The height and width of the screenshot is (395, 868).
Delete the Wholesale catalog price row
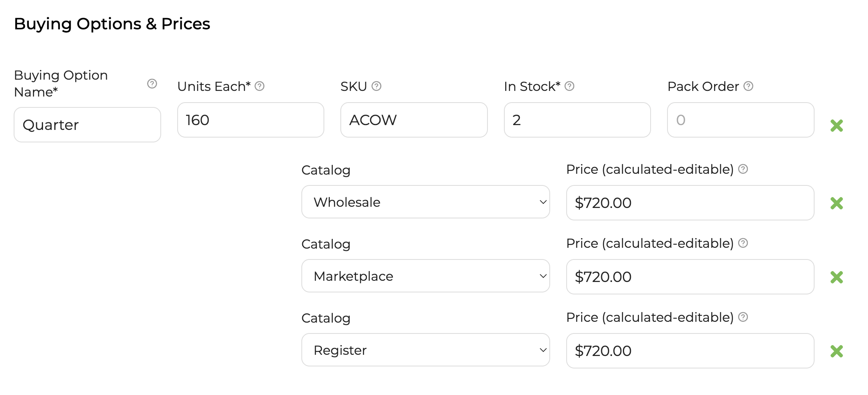click(837, 203)
